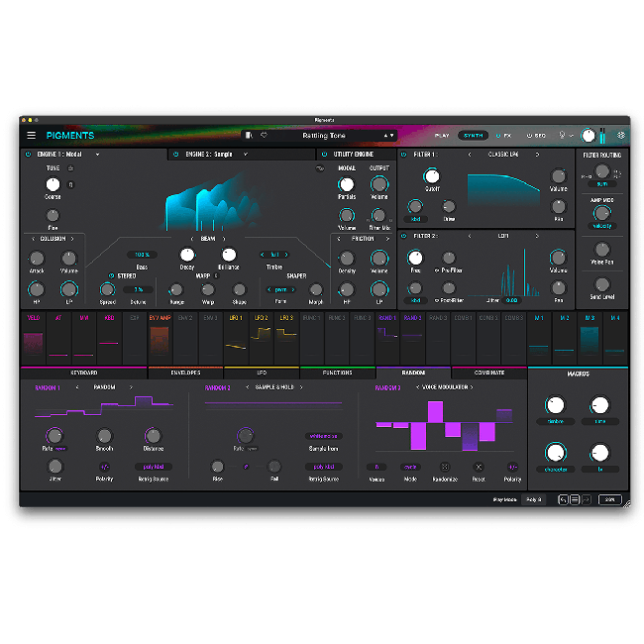This screenshot has height=644, width=644.
Task: Open Random 2 Retrig Source poly kbd dropdown
Action: point(324,467)
